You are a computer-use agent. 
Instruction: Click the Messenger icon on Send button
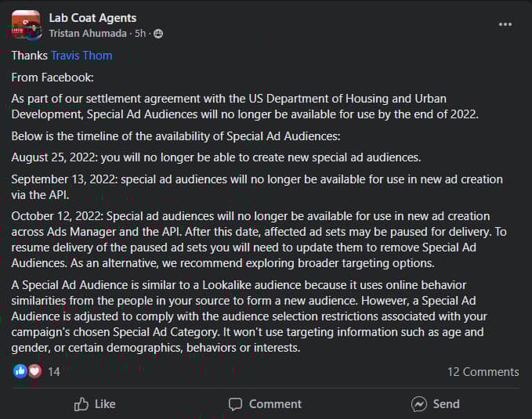pos(419,404)
